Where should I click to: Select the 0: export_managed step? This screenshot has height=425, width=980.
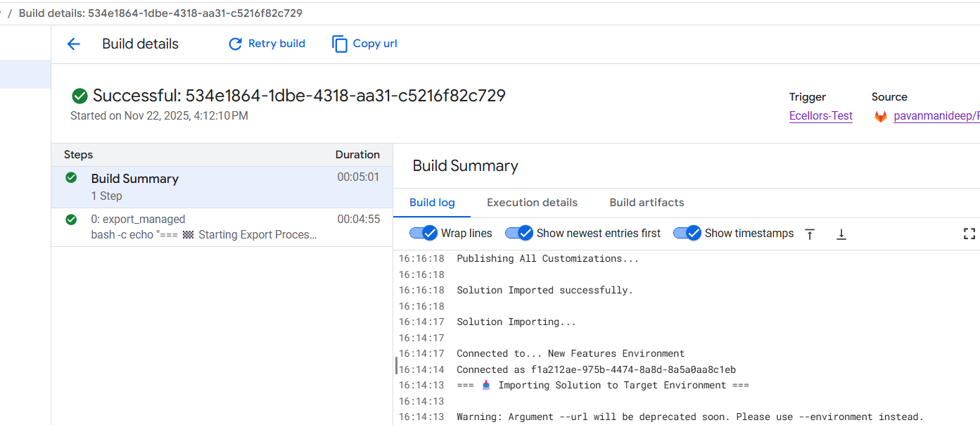tap(204, 227)
